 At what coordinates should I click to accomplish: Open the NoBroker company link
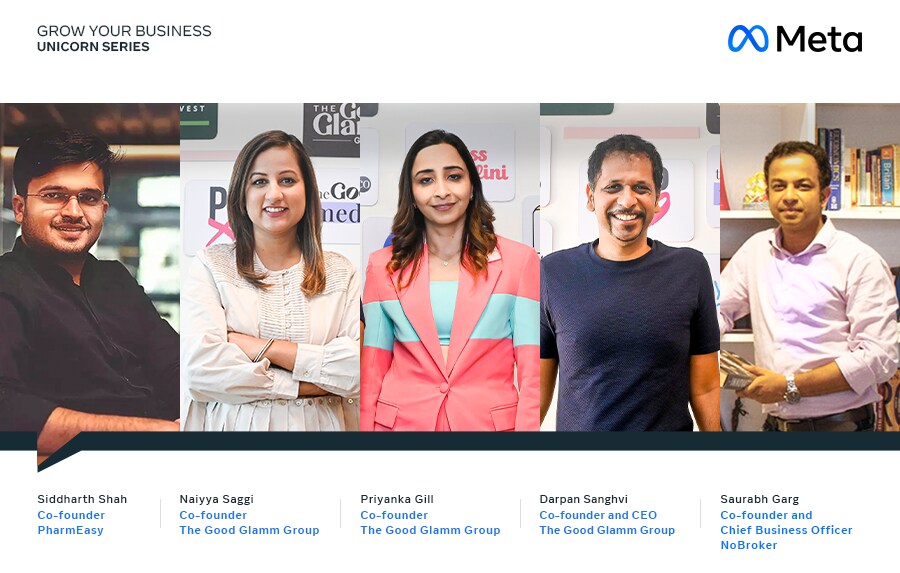pyautogui.click(x=748, y=545)
